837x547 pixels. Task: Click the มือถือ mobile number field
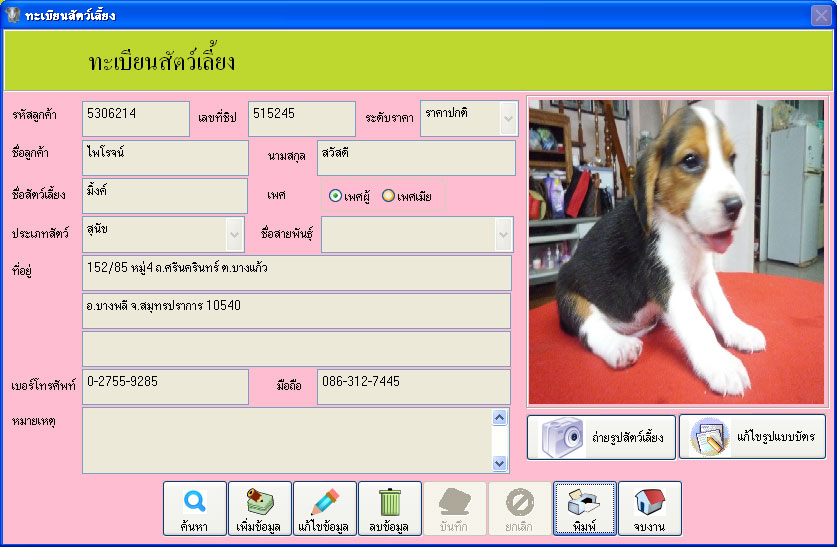point(414,387)
